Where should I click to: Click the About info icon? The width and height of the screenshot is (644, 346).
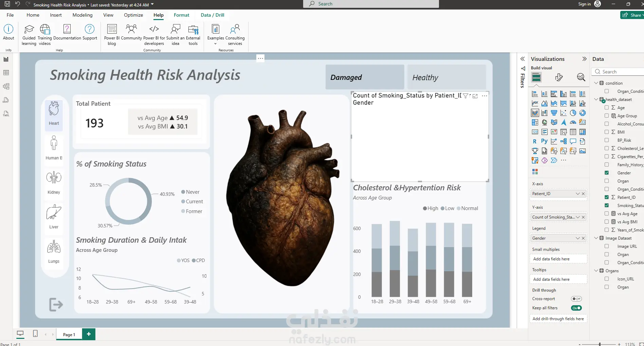click(8, 32)
